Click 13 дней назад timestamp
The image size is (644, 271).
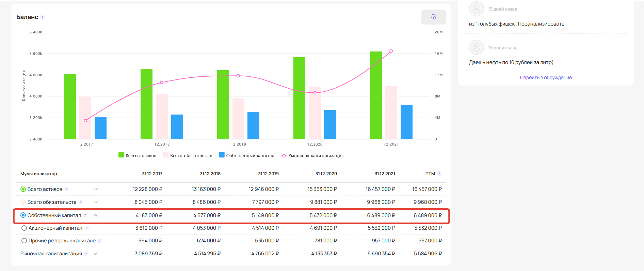pyautogui.click(x=503, y=9)
